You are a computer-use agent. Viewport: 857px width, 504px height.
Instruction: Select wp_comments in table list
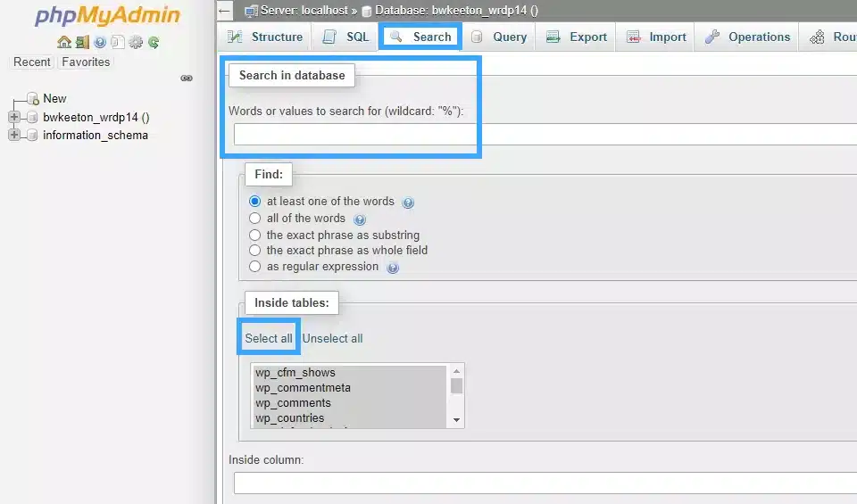point(350,403)
